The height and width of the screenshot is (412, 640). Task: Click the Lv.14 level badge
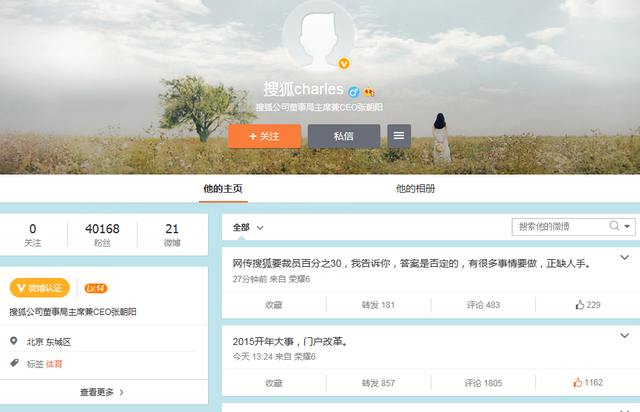coord(96,288)
